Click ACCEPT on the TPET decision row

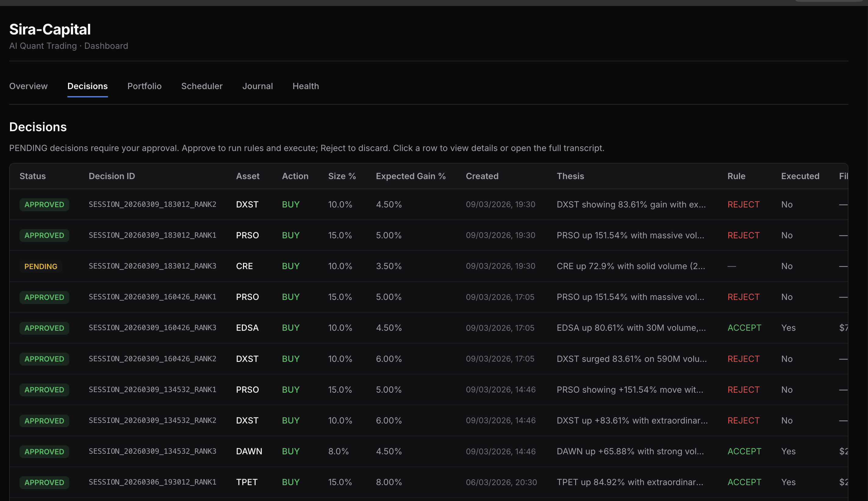pyautogui.click(x=744, y=482)
